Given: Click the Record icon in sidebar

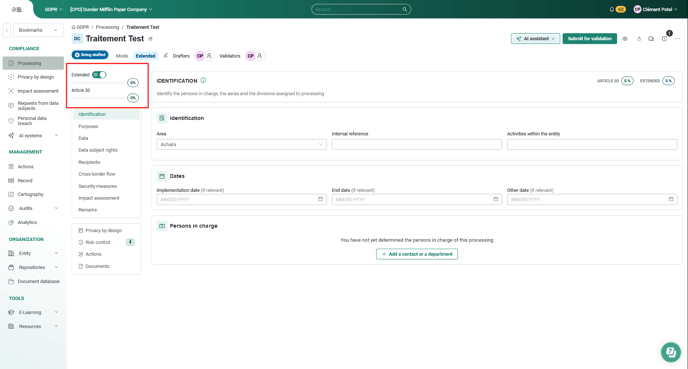Looking at the screenshot, I should pos(11,181).
